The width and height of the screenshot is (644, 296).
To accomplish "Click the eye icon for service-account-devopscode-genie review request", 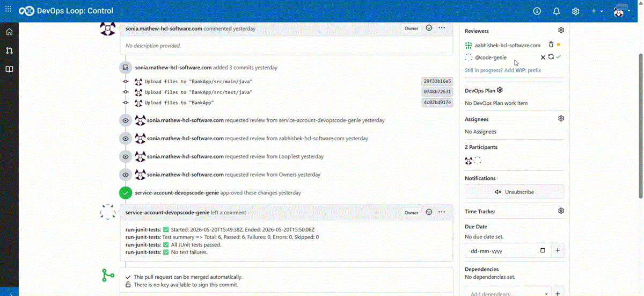I will [126, 120].
